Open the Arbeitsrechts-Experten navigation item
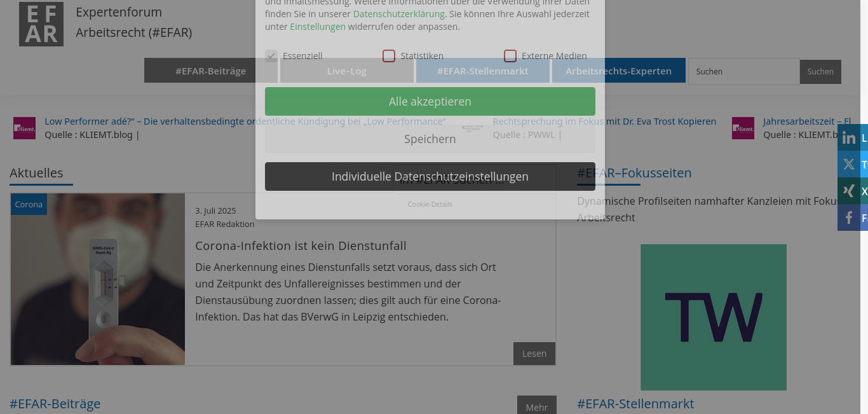 tap(619, 71)
